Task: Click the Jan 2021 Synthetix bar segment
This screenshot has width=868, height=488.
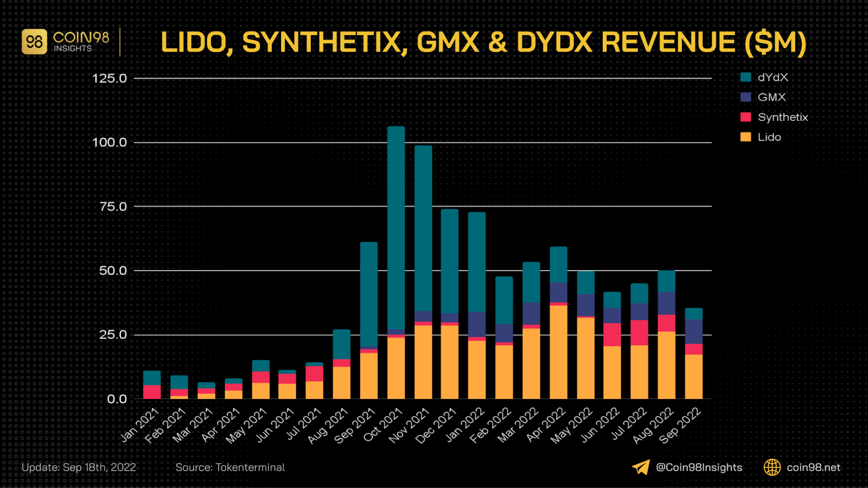Action: point(152,392)
